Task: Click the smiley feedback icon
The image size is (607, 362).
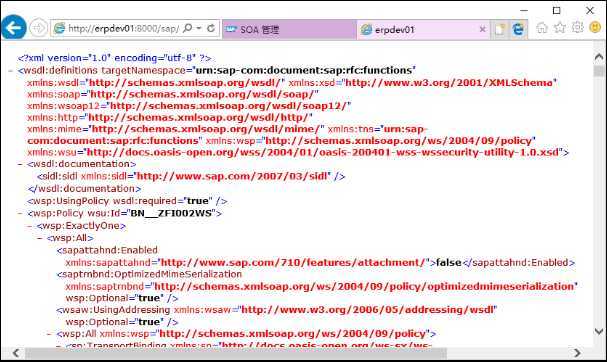Action: (595, 27)
